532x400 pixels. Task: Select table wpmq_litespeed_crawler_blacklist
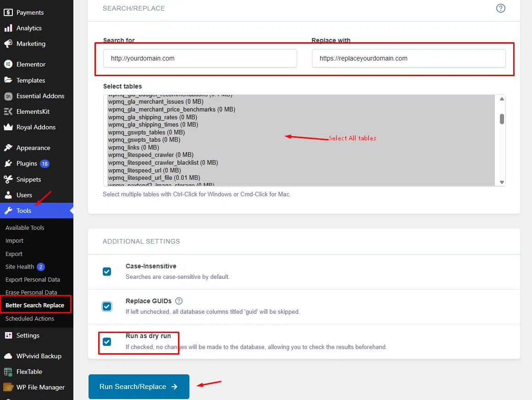point(163,163)
